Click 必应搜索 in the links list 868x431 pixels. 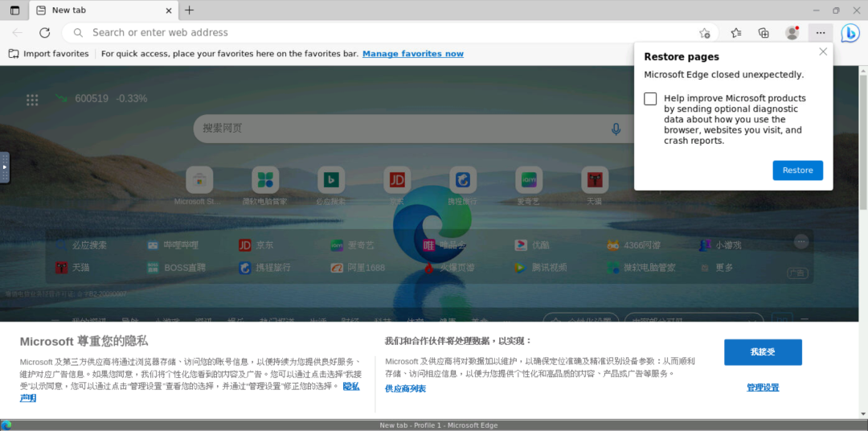click(81, 245)
